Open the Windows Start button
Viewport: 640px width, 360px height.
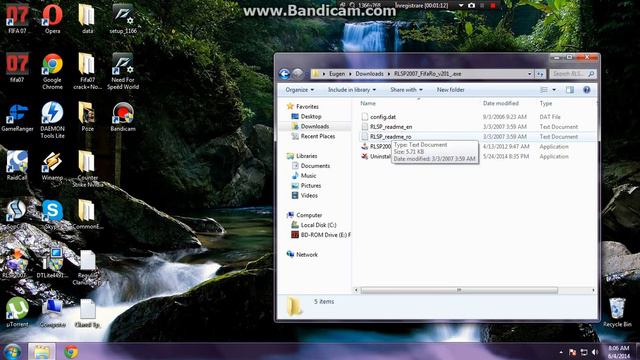(x=12, y=351)
